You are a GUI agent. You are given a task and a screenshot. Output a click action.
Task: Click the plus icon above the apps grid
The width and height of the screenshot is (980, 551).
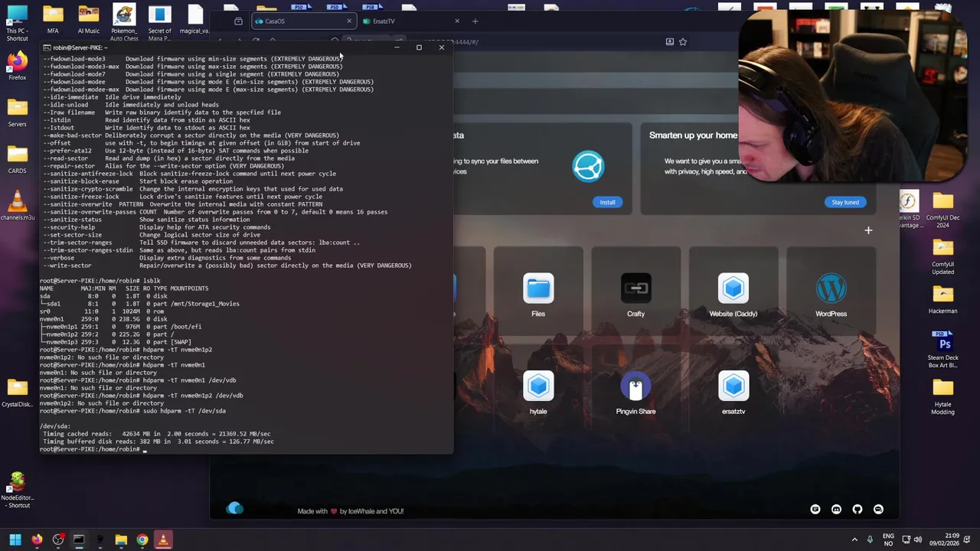tap(868, 230)
